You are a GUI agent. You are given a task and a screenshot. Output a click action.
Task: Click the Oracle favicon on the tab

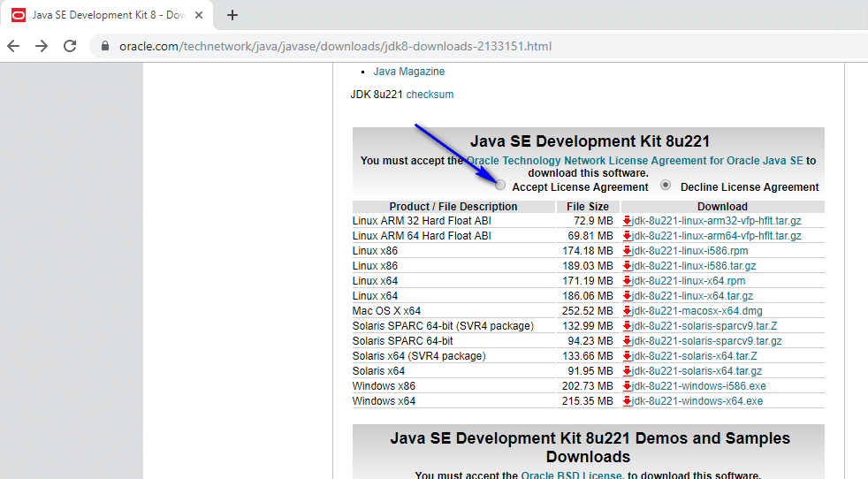(19, 15)
